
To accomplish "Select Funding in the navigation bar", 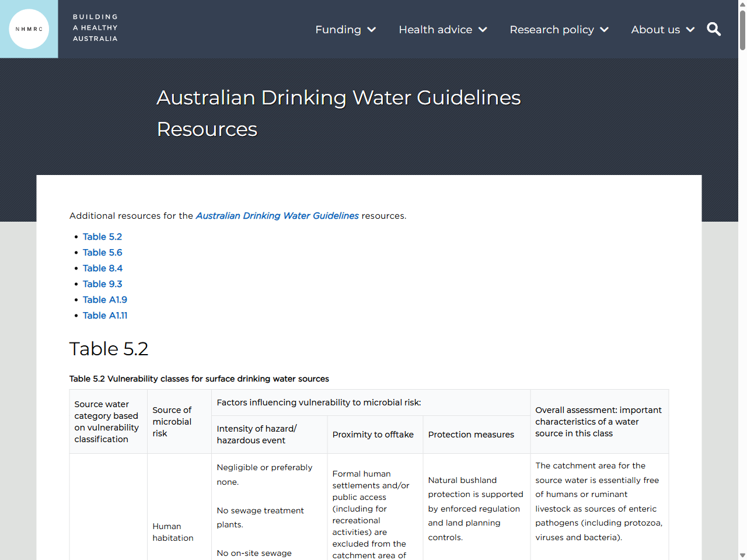I will [x=338, y=29].
